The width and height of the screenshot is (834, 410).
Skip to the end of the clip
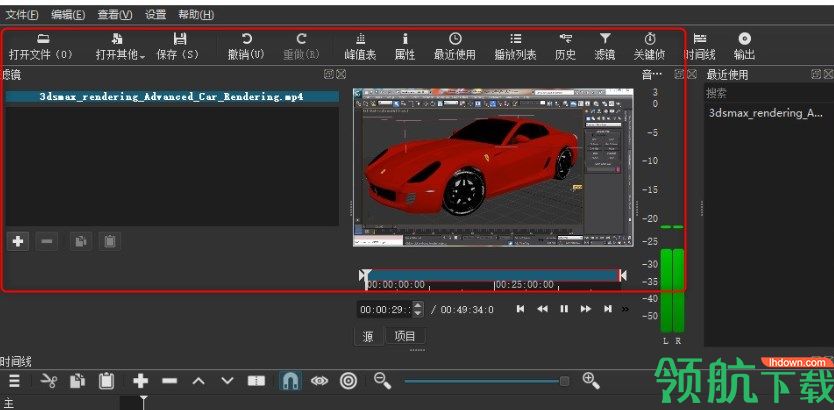(x=607, y=309)
